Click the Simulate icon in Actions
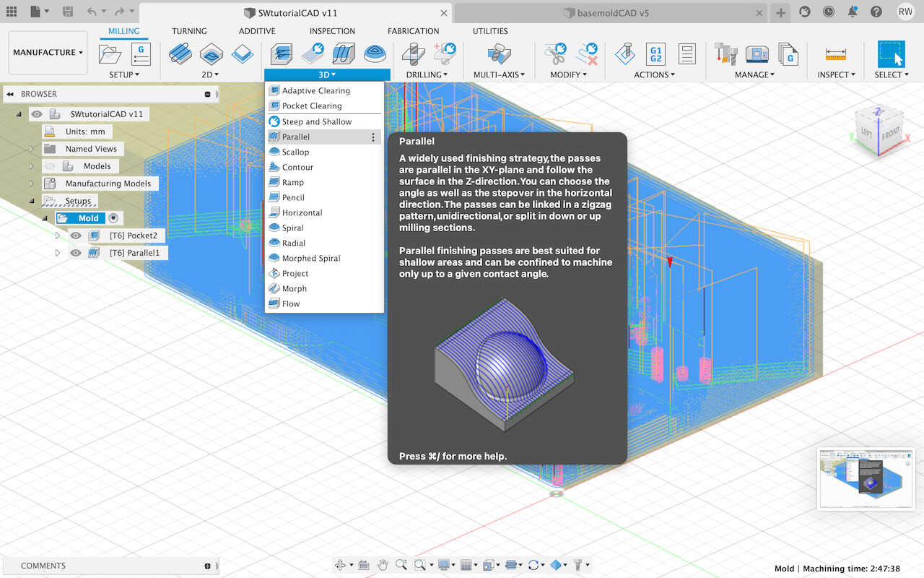Image resolution: width=924 pixels, height=578 pixels. coord(624,54)
